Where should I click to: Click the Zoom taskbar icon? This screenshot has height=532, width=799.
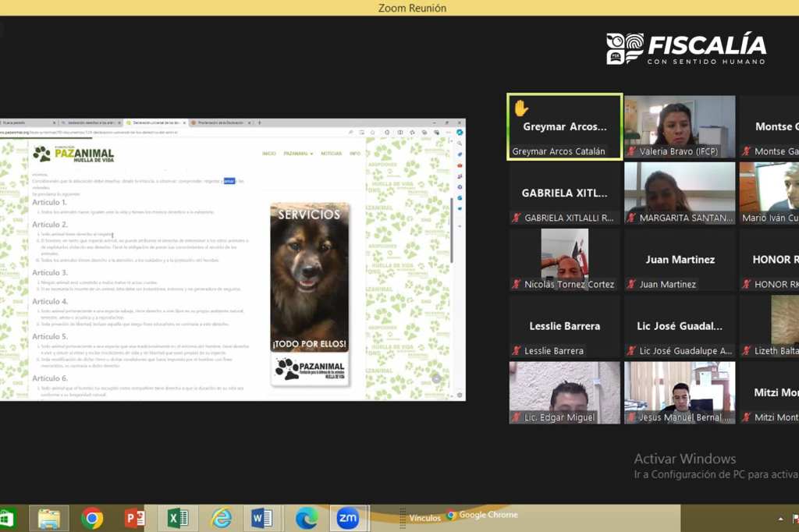click(347, 518)
